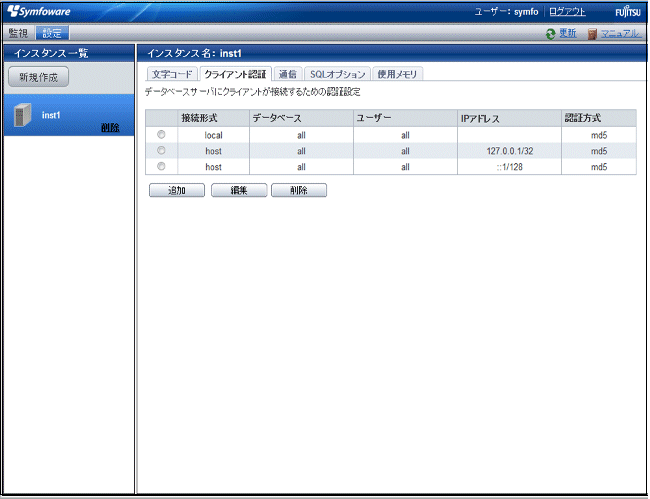
Task: Open the SQLオプション tab
Action: point(337,74)
